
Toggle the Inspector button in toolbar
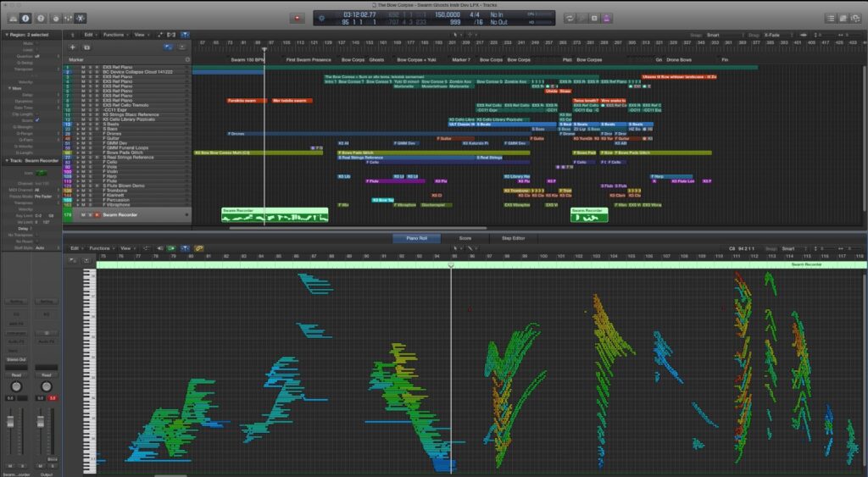[x=25, y=19]
